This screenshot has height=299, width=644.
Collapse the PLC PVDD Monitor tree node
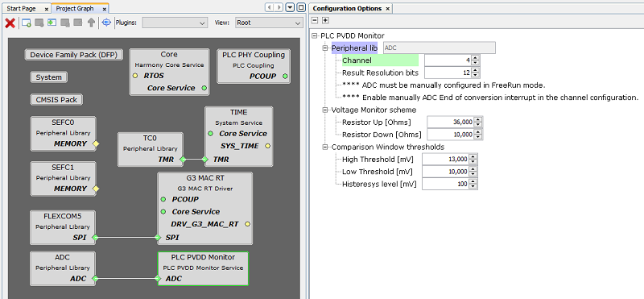click(x=315, y=35)
